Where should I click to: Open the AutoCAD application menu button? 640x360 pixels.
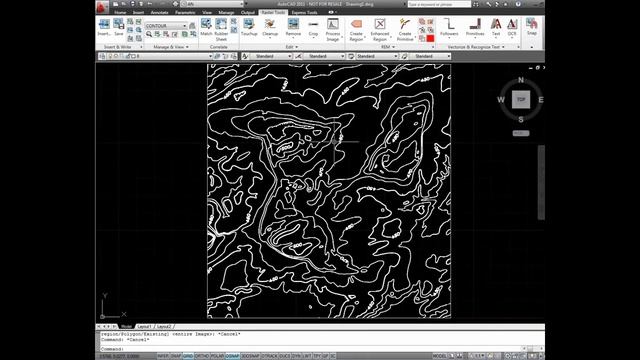click(102, 7)
